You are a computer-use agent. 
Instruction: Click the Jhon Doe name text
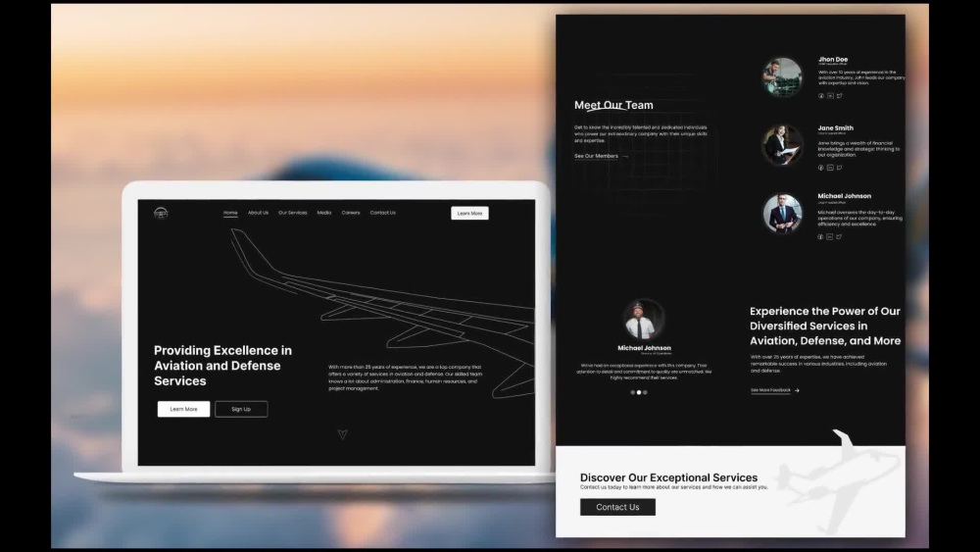click(833, 60)
